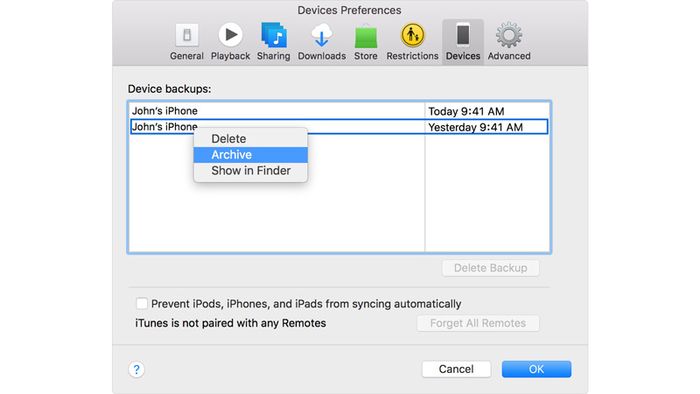700x394 pixels.
Task: Click the Delete Backup button
Action: (491, 268)
